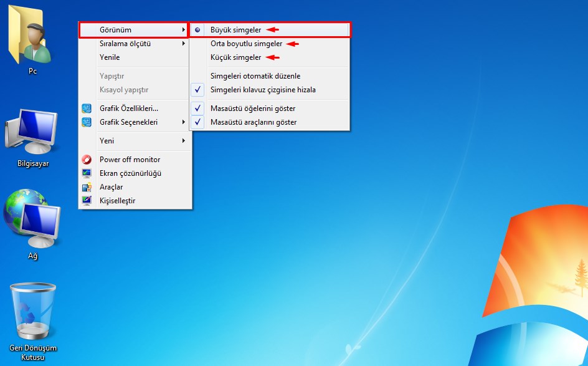Enable Simgeleri otomatik düzenle option
Image resolution: width=588 pixels, height=366 pixels.
255,76
